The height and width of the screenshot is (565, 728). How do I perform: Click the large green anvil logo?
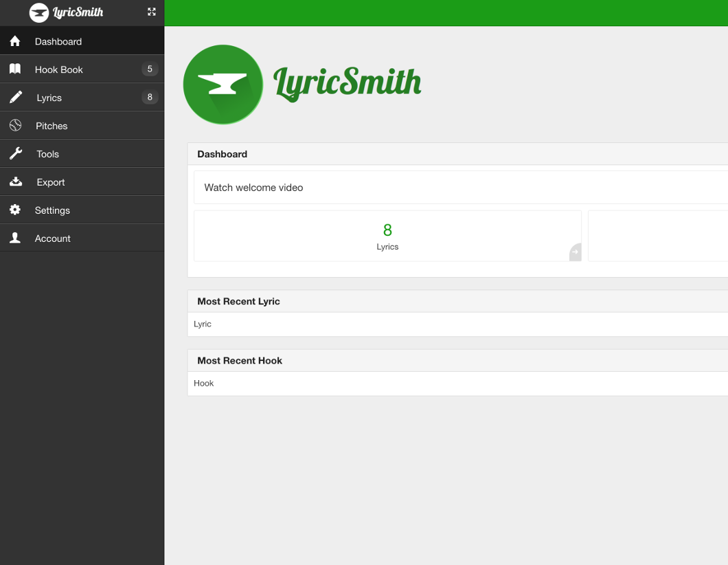click(x=223, y=85)
